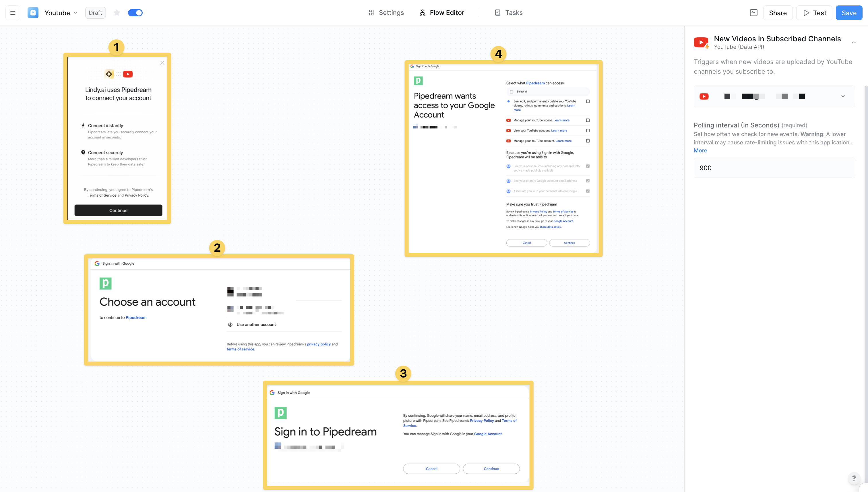This screenshot has height=492, width=868.
Task: Click the Test button
Action: (814, 13)
